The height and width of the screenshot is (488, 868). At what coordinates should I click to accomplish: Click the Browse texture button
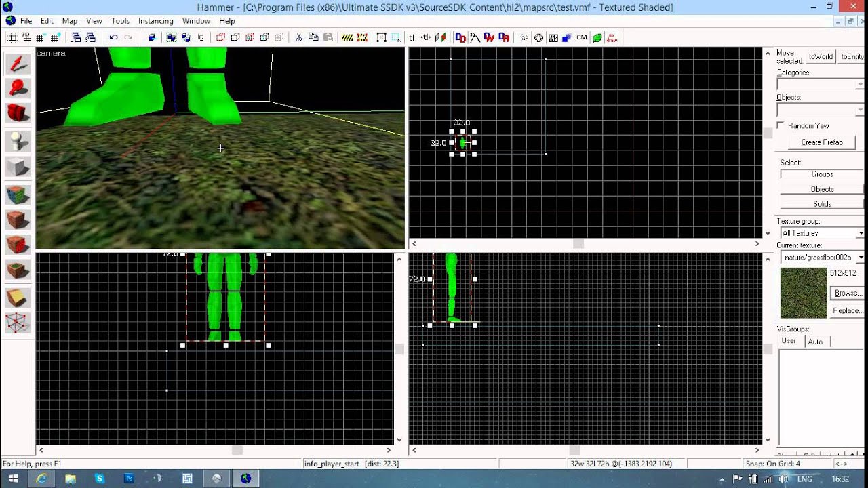(846, 293)
